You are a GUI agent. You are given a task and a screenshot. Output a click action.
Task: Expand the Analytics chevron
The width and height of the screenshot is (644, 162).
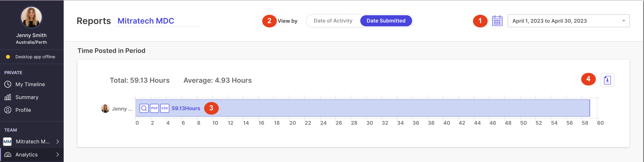(x=58, y=154)
